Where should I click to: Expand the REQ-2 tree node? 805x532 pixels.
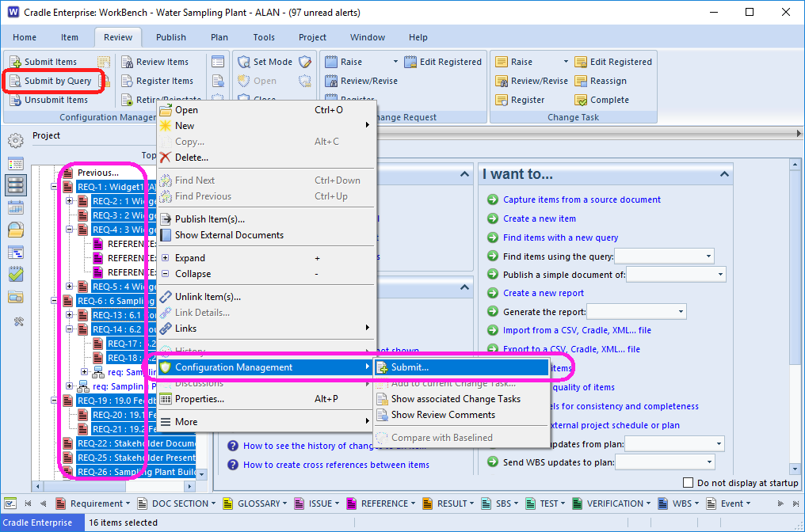(x=69, y=201)
